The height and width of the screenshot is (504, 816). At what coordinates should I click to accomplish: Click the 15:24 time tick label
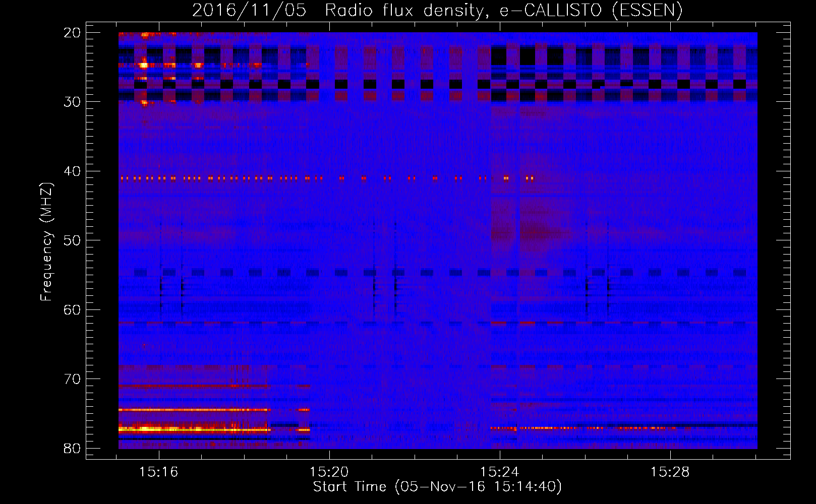pyautogui.click(x=500, y=472)
